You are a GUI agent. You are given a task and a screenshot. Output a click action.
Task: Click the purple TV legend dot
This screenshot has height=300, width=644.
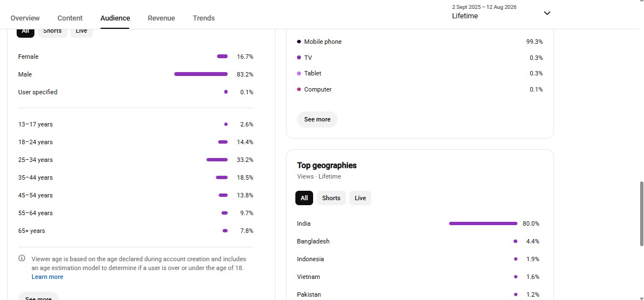click(299, 58)
